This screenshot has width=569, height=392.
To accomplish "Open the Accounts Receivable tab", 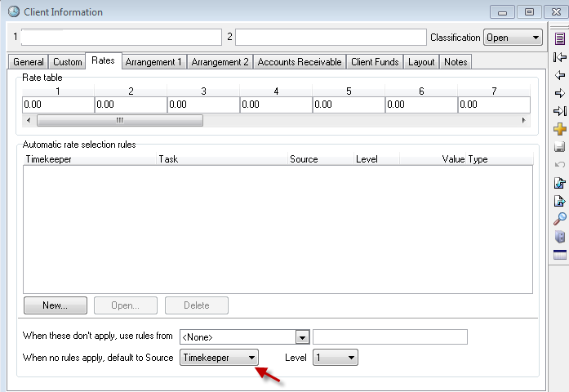I will [x=300, y=62].
